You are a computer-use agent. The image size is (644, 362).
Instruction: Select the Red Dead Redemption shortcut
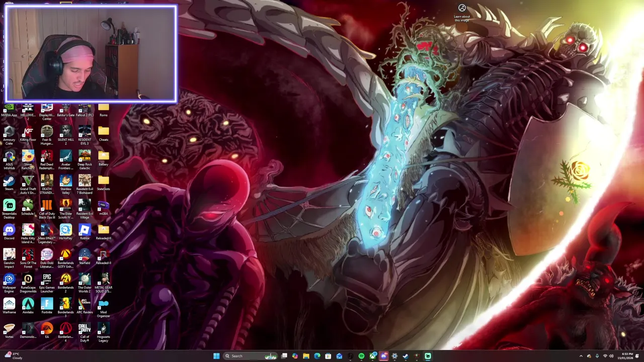(x=47, y=160)
